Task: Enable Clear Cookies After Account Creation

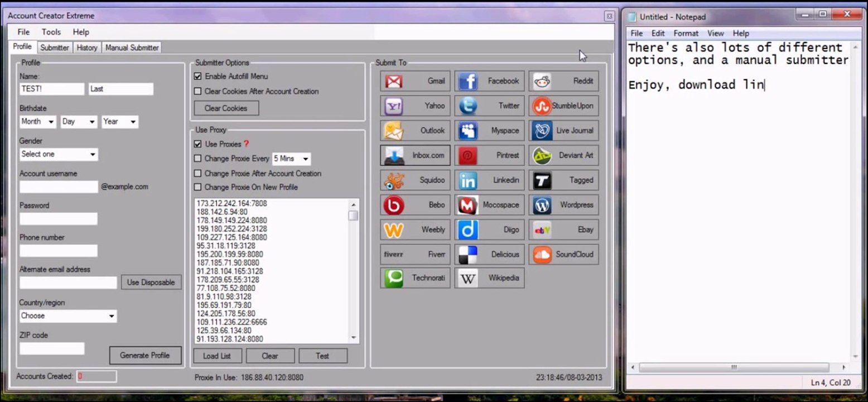Action: pos(197,91)
